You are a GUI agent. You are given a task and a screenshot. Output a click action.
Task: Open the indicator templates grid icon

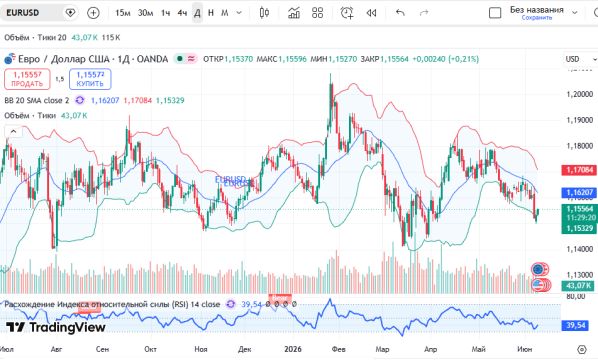[x=317, y=13]
